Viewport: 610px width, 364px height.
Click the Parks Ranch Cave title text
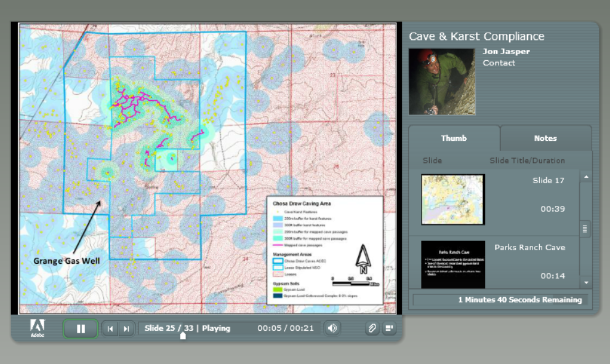pyautogui.click(x=530, y=247)
